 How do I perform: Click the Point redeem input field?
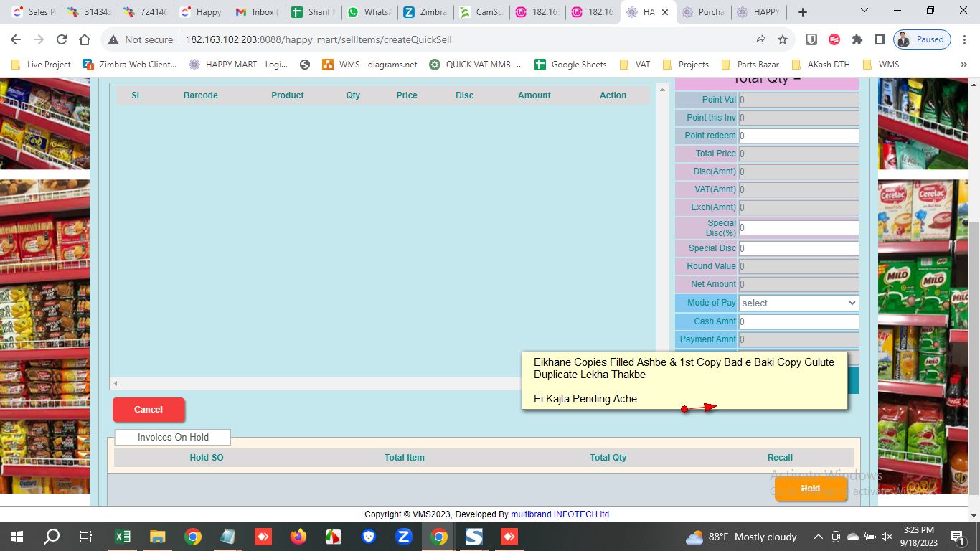tap(798, 136)
